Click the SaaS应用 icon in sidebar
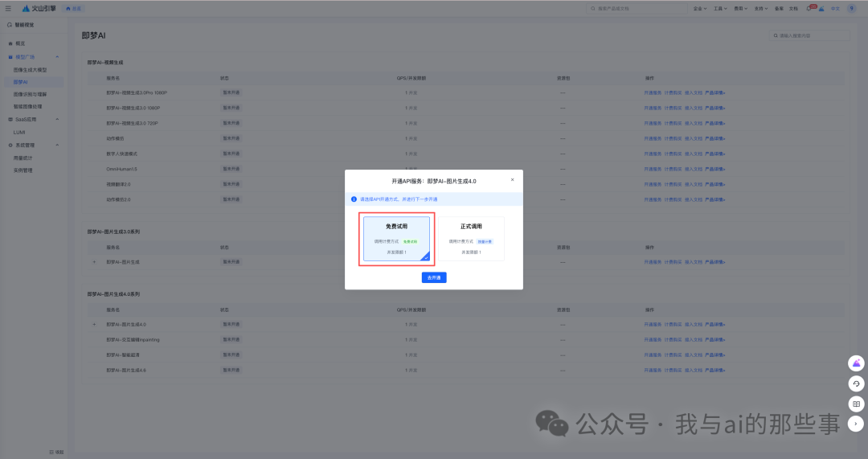This screenshot has width=868, height=459. pos(10,120)
